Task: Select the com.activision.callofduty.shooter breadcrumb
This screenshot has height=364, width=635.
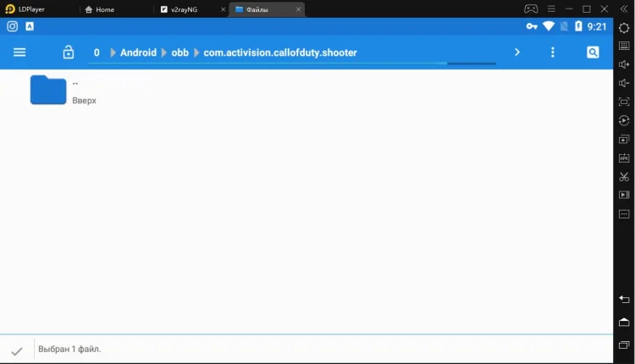Action: click(280, 52)
